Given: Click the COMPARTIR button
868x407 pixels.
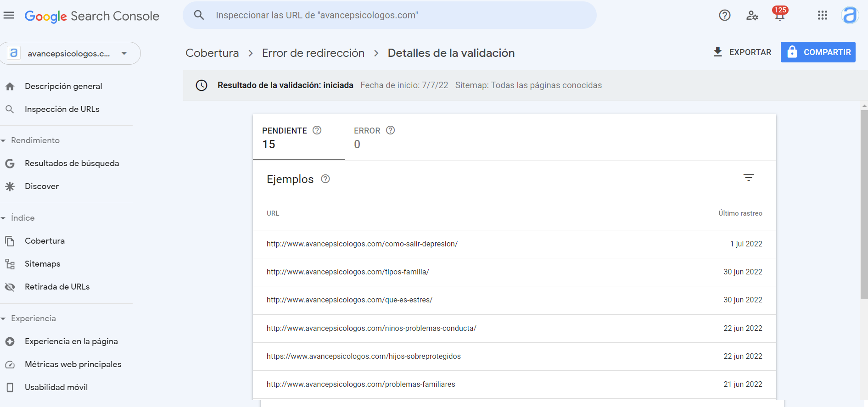Looking at the screenshot, I should pos(818,52).
